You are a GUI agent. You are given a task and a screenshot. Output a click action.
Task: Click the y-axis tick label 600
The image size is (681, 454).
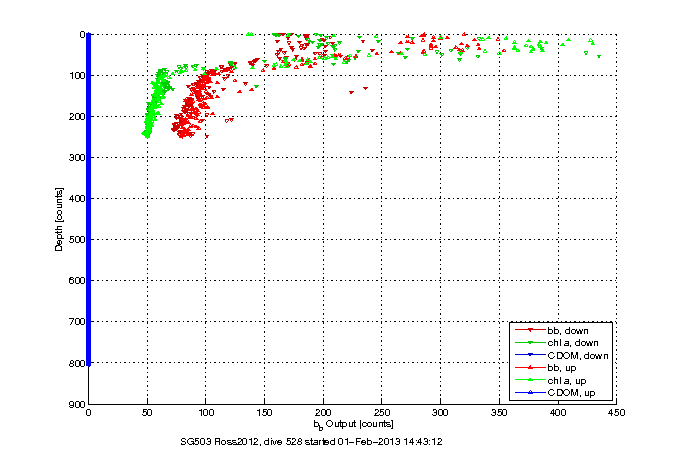point(77,281)
